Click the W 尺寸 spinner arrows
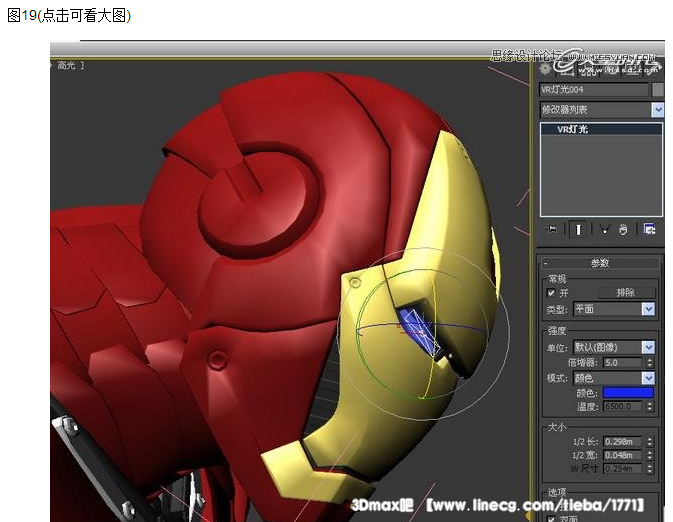The width and height of the screenshot is (673, 522). click(649, 468)
